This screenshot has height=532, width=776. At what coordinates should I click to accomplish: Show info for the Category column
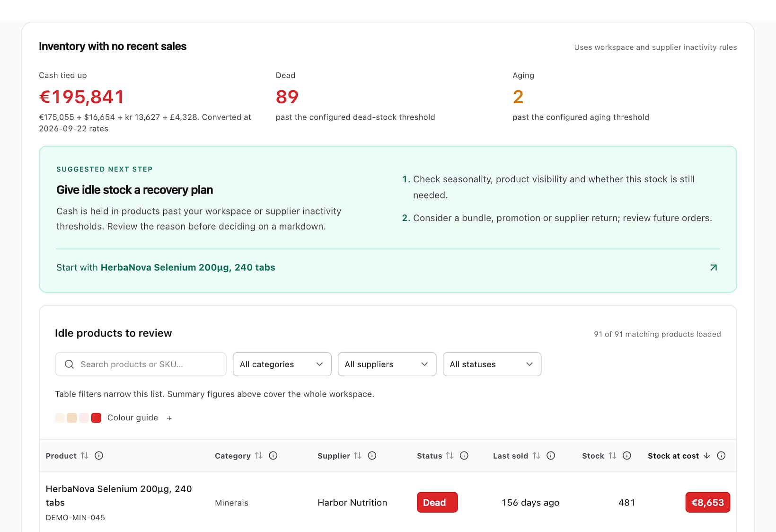273,455
